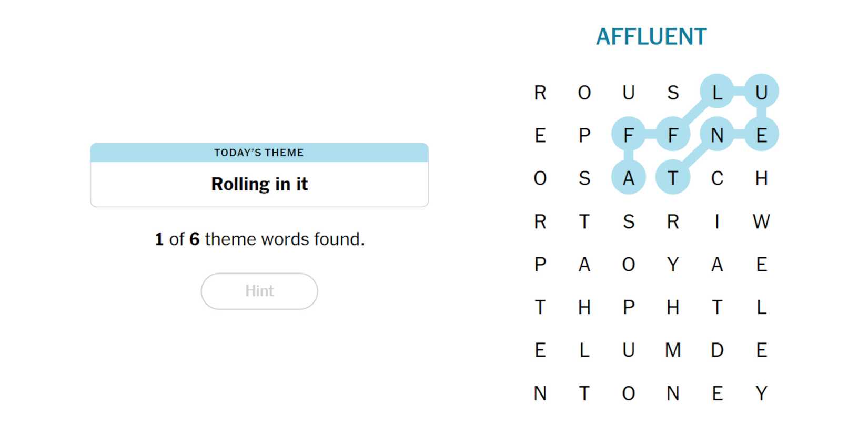This screenshot has width=868, height=434.
Task: Click the Rolling in it theme text
Action: pyautogui.click(x=259, y=184)
